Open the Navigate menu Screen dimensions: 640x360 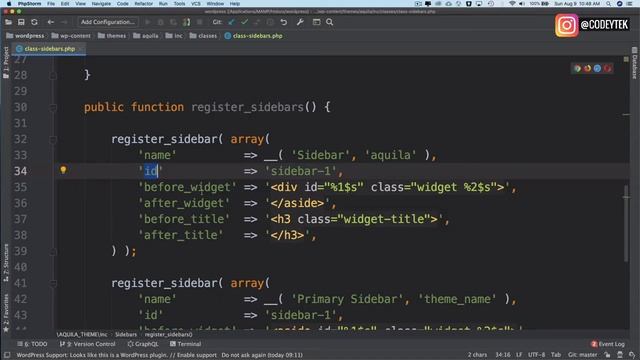click(101, 3)
